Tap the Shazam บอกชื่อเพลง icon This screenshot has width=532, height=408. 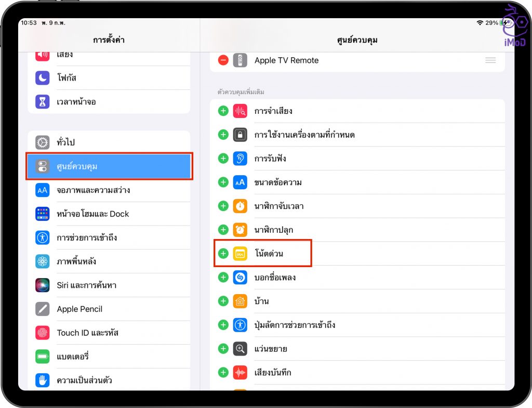click(240, 278)
